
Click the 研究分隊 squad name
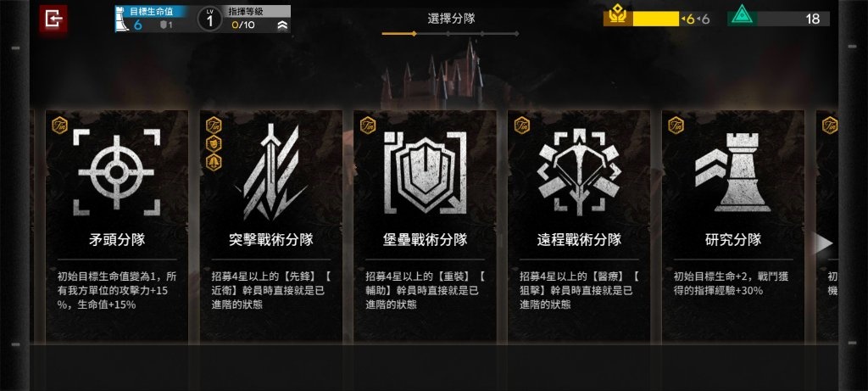(733, 240)
